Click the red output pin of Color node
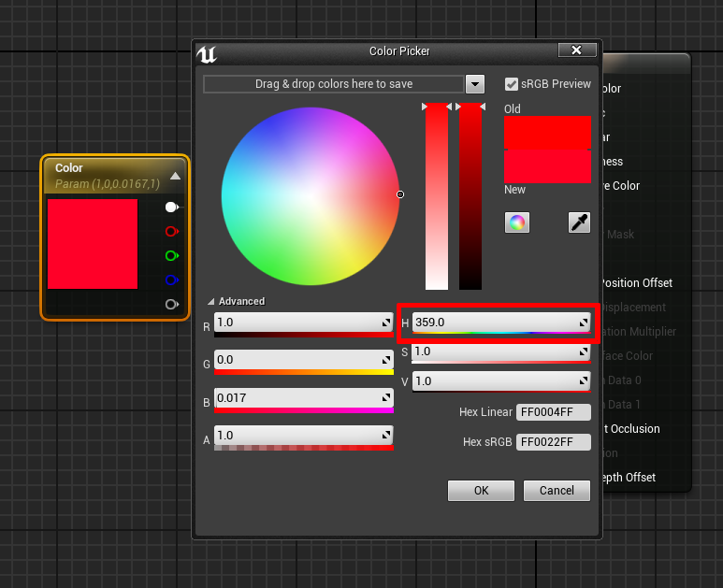 (171, 231)
